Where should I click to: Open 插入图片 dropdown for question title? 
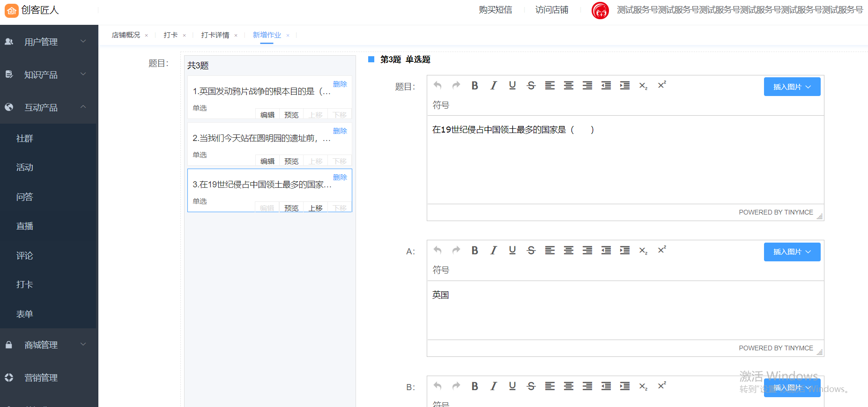point(792,87)
